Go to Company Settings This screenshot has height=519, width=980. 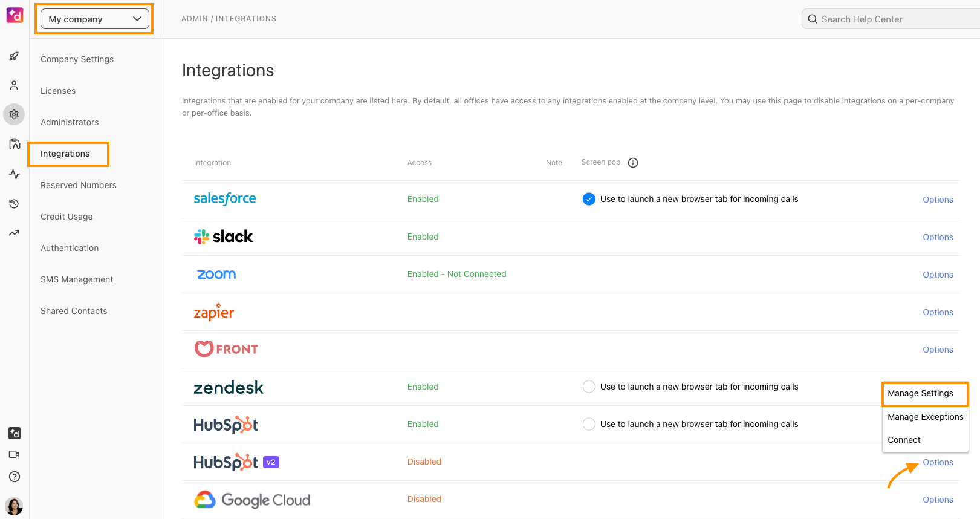(x=77, y=59)
